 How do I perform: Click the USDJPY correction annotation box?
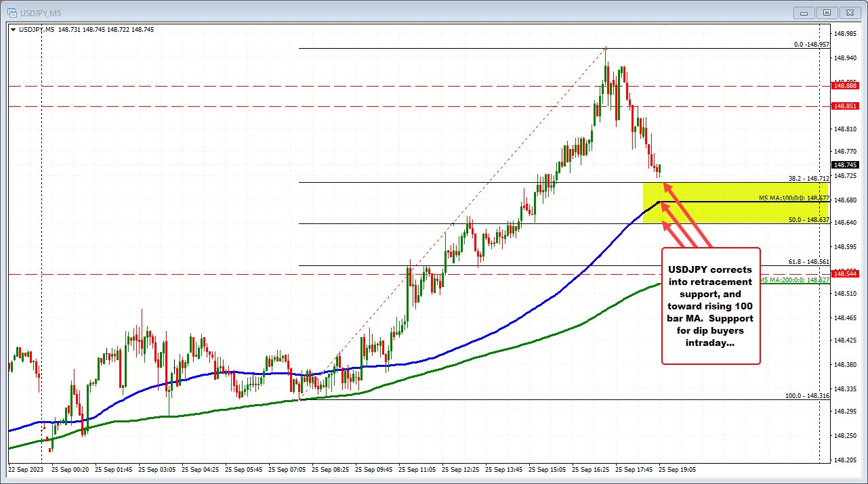pyautogui.click(x=710, y=305)
